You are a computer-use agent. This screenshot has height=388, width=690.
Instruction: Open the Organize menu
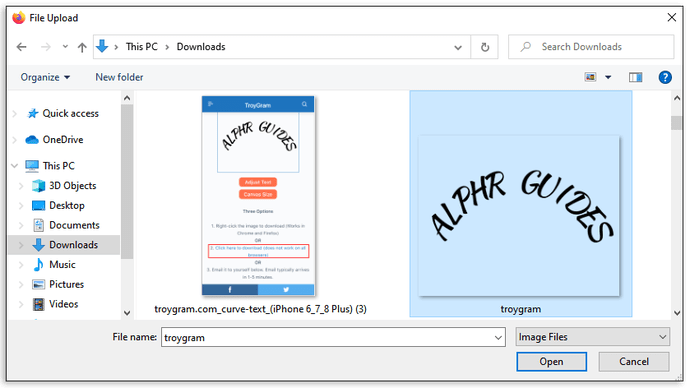pyautogui.click(x=45, y=77)
